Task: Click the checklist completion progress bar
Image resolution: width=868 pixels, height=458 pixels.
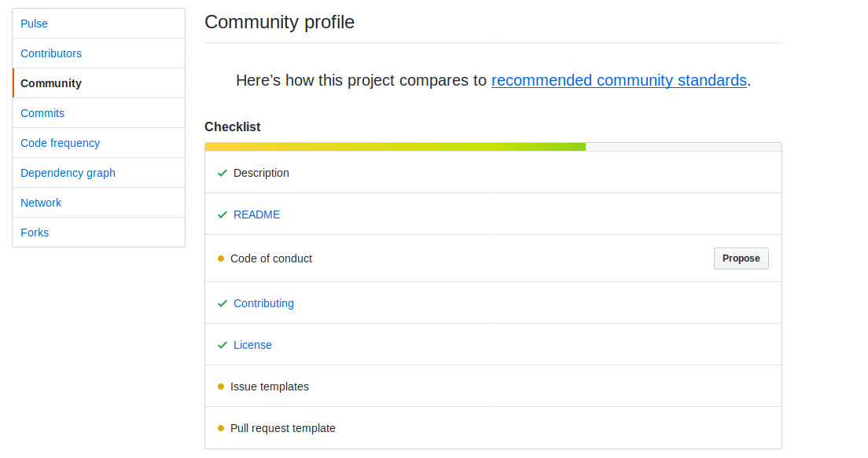Action: [493, 147]
